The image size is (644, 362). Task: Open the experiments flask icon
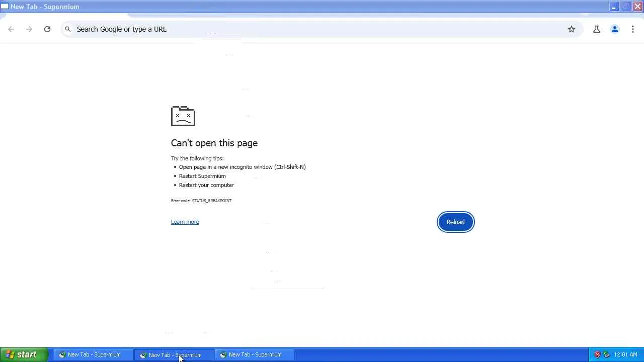[597, 29]
